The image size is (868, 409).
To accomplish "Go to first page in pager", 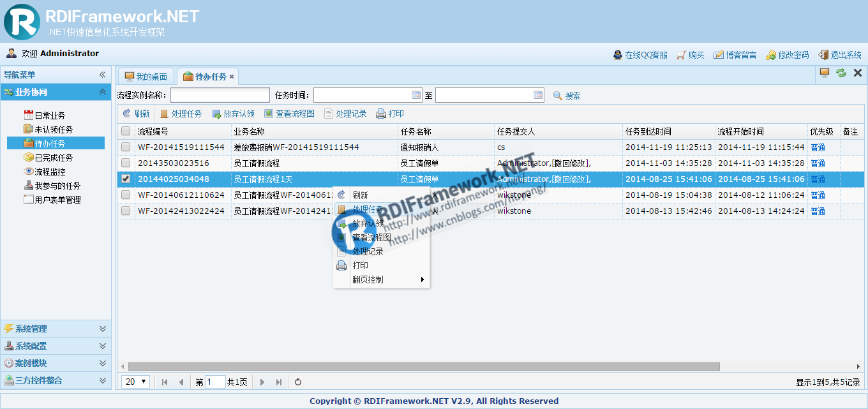I will pos(165,382).
